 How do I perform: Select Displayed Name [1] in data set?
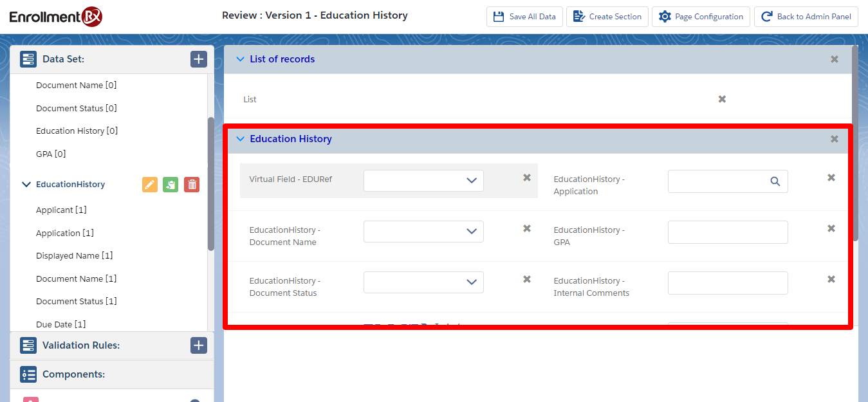point(74,255)
